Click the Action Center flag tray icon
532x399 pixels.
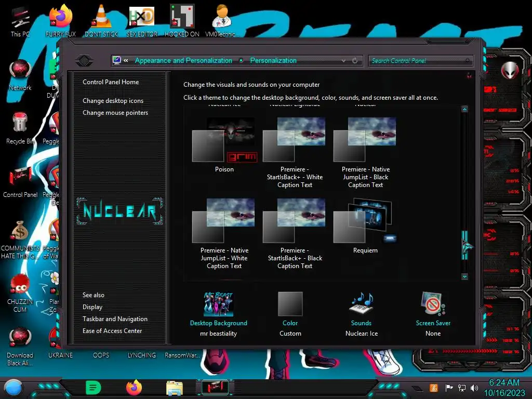coord(449,388)
